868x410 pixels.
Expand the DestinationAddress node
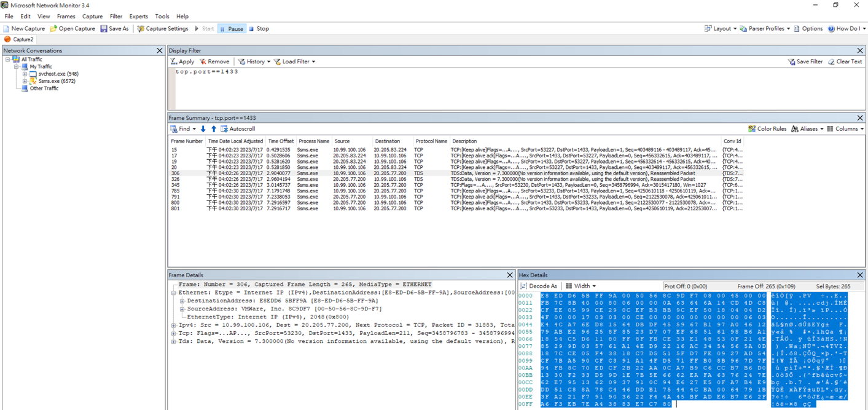(x=182, y=301)
